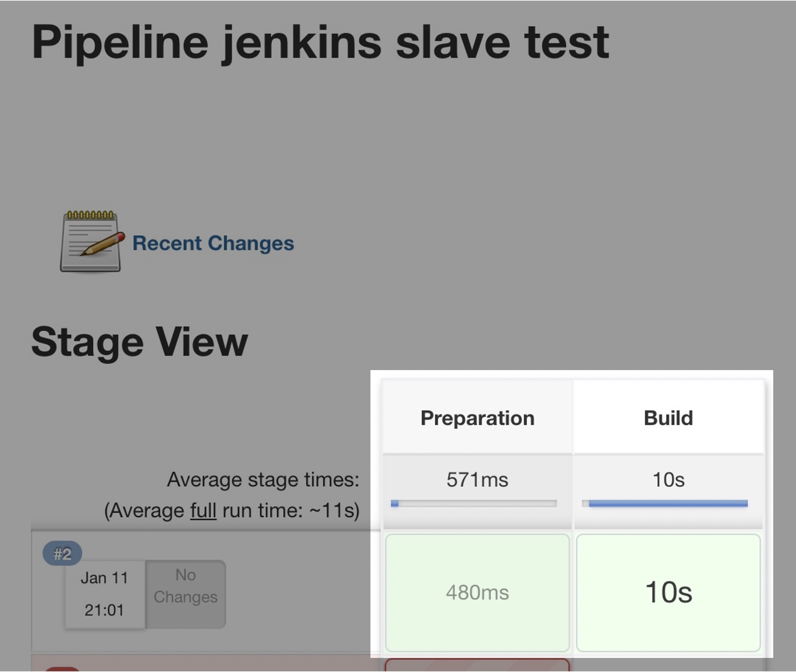Select the Preparation stage column header
Screen dimensions: 796x672
[x=477, y=418]
